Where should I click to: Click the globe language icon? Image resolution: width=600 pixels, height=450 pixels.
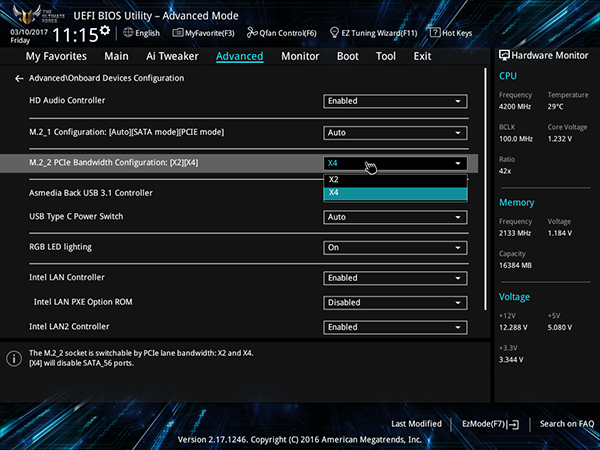128,33
